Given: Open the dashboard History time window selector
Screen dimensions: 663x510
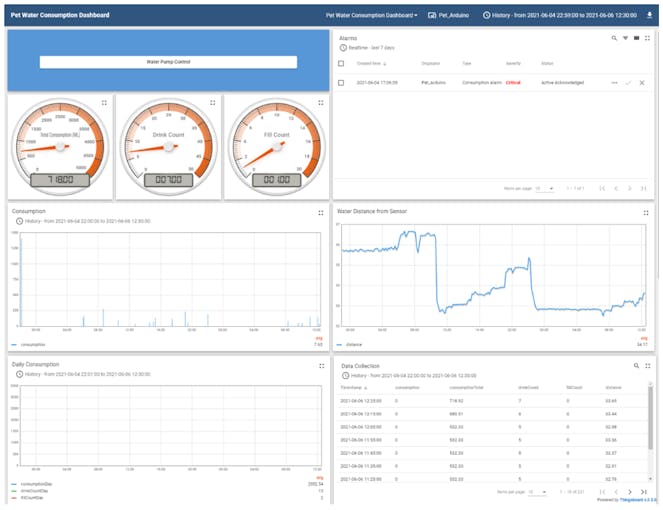Looking at the screenshot, I should coord(560,15).
